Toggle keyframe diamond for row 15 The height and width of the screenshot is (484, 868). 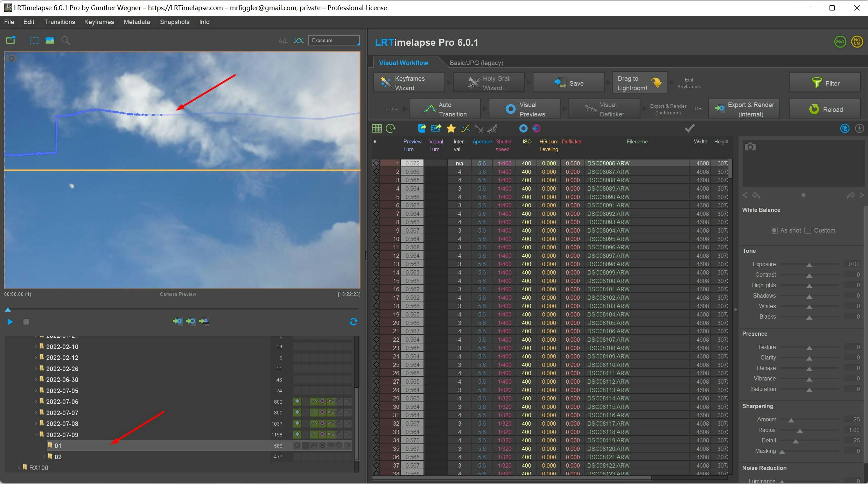pyautogui.click(x=376, y=281)
